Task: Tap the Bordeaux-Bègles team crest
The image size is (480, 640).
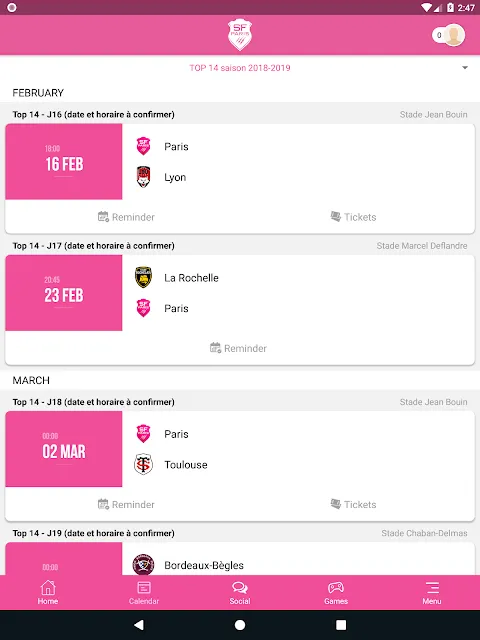Action: [x=143, y=565]
